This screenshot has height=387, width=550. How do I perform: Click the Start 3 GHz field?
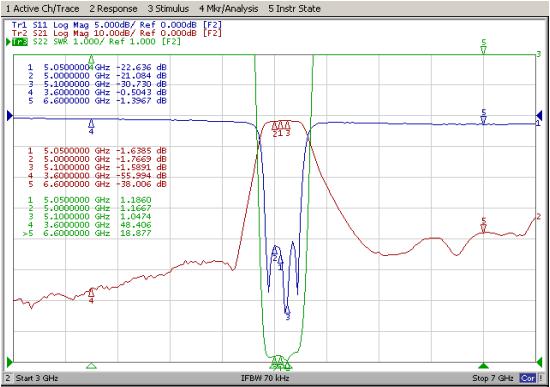[x=37, y=378]
